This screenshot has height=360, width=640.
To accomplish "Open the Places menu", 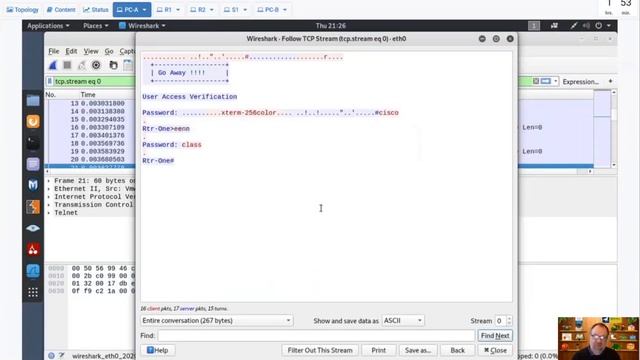I will [96, 26].
